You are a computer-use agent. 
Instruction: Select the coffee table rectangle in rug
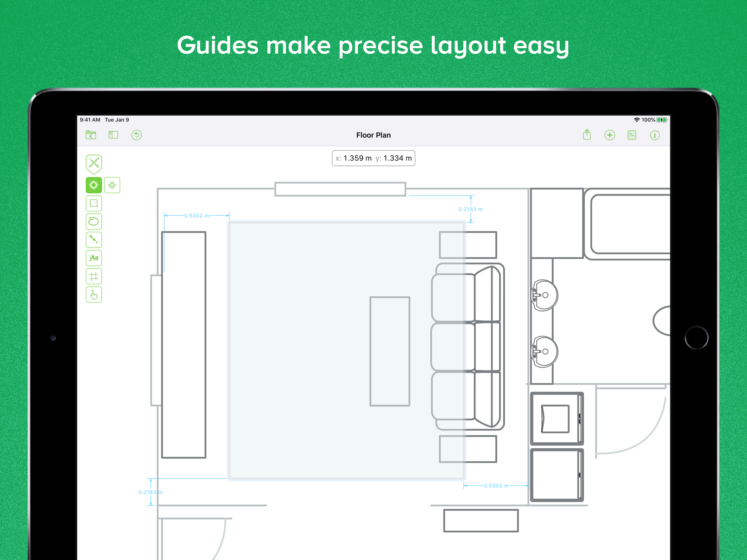coord(390,351)
